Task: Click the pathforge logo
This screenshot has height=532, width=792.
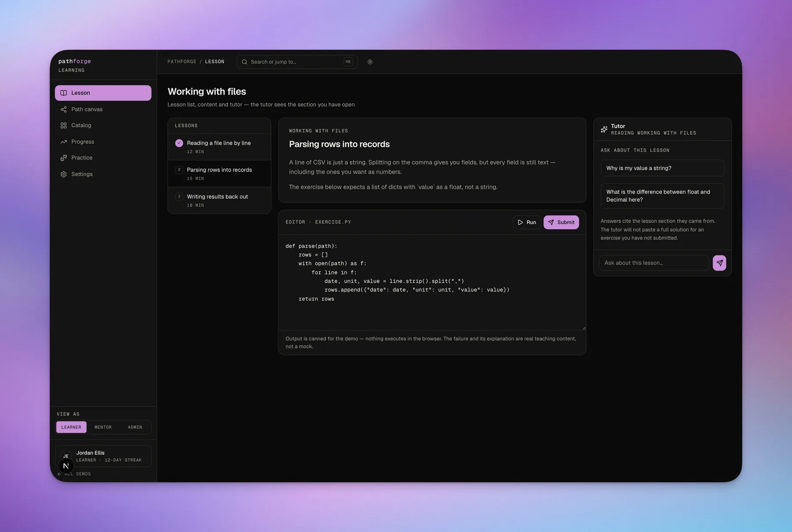Action: coord(75,61)
